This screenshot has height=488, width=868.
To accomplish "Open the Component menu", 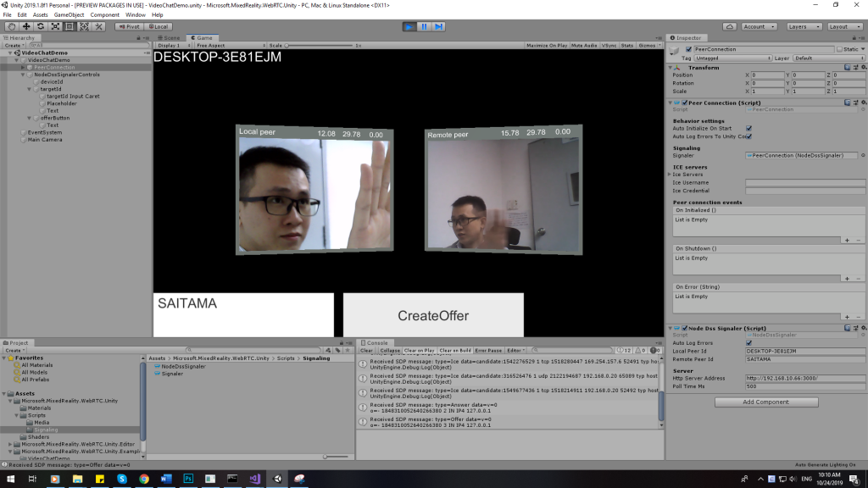I will [x=104, y=15].
